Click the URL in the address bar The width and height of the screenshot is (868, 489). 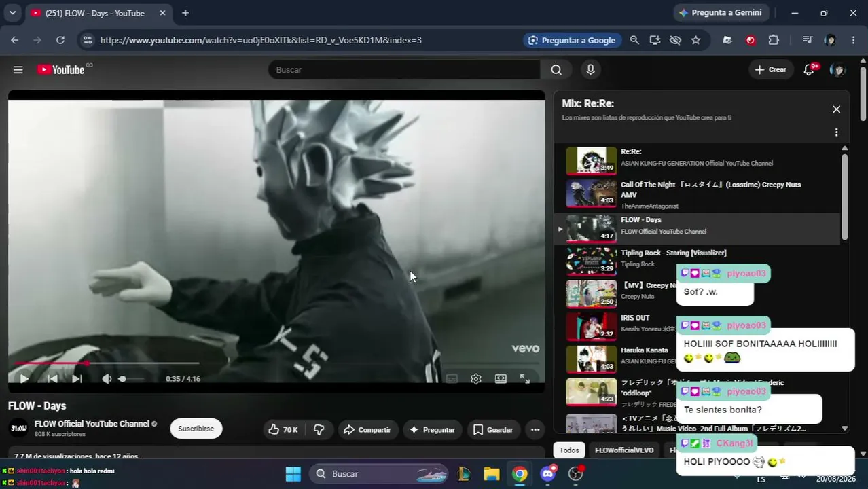pyautogui.click(x=261, y=40)
